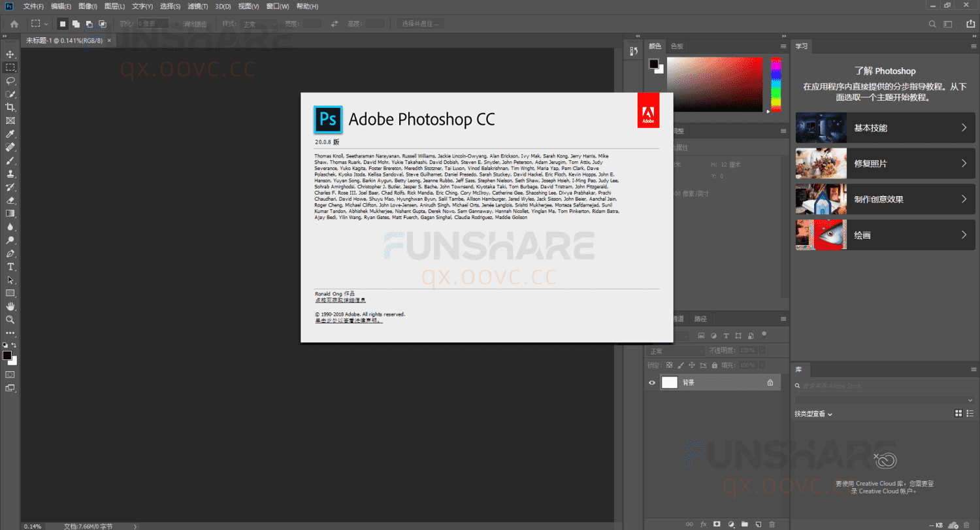This screenshot has width=980, height=530.
Task: Show library items in list view
Action: 971,413
